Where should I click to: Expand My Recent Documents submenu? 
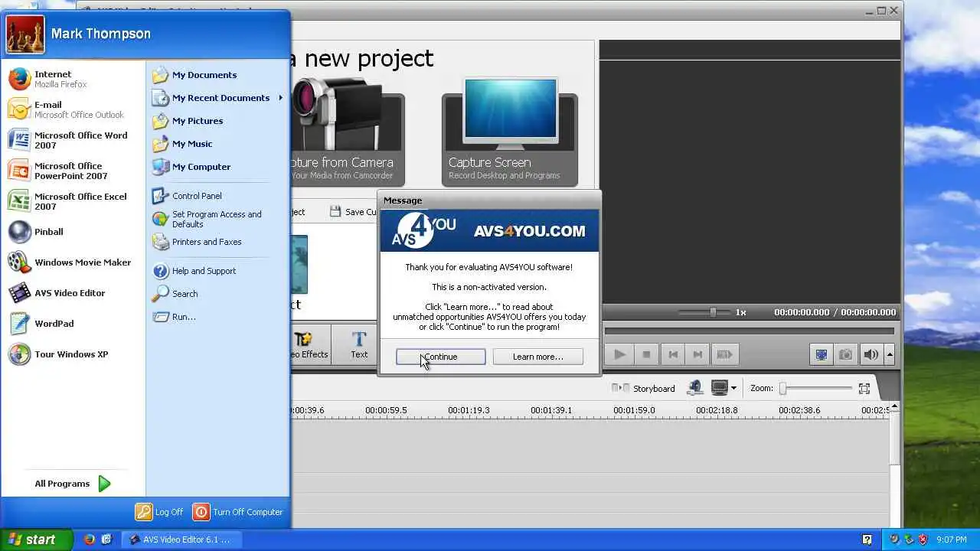click(217, 98)
